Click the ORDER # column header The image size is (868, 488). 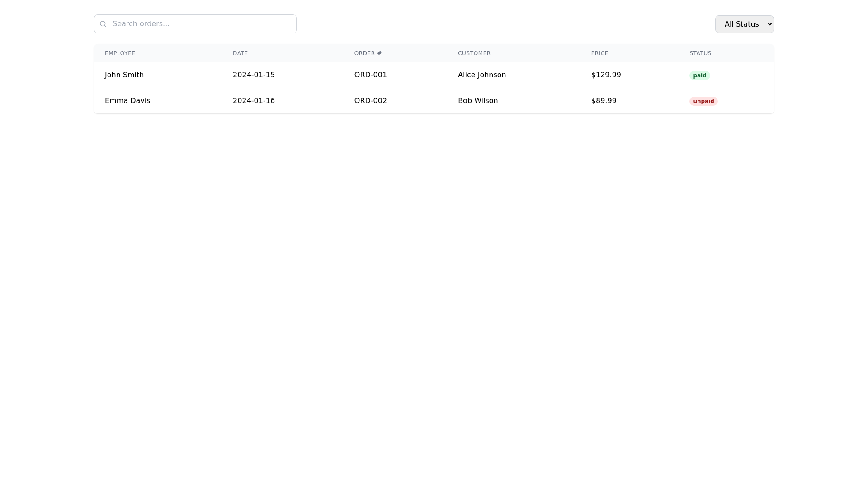click(x=368, y=53)
